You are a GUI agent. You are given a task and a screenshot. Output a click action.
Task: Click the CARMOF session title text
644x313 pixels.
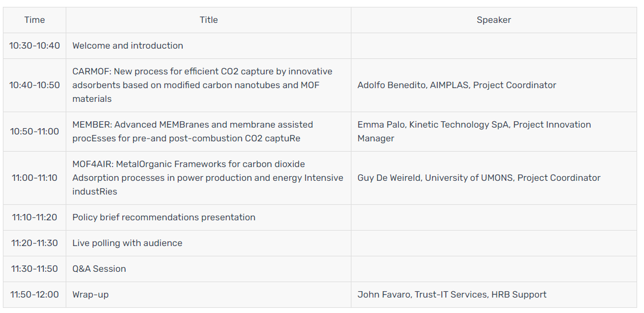pos(202,85)
